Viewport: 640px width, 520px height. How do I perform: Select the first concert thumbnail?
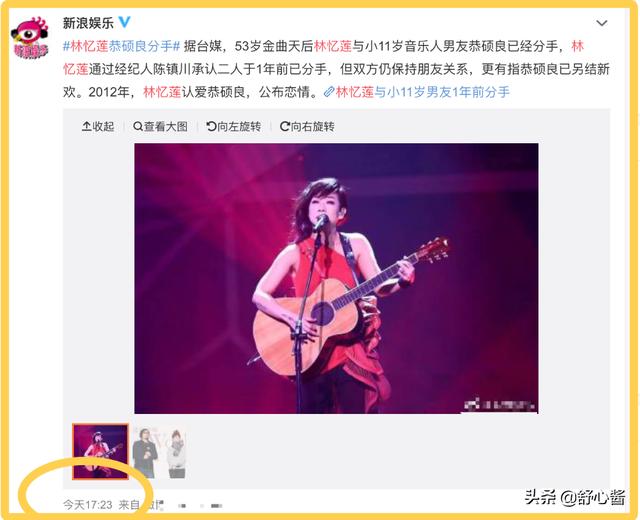pyautogui.click(x=100, y=451)
